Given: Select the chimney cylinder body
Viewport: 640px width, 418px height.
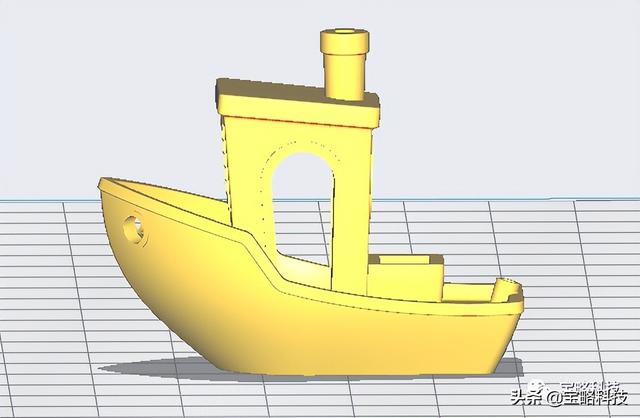Looking at the screenshot, I should 344,72.
